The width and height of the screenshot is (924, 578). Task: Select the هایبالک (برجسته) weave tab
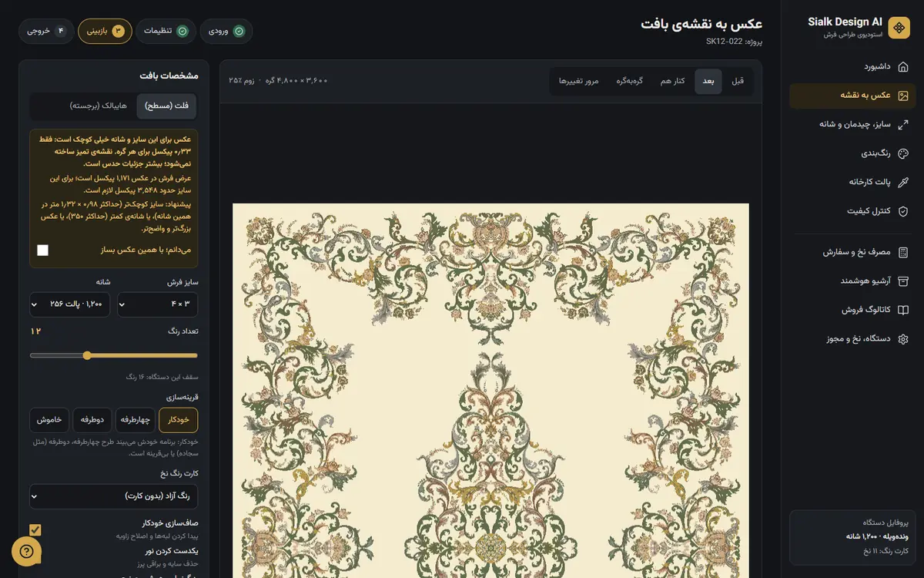click(98, 106)
